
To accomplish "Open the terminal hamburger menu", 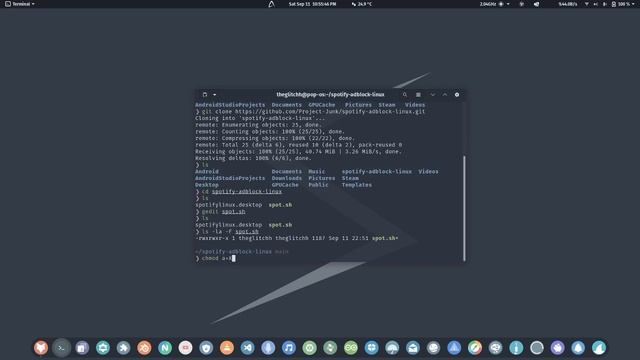I will pos(418,95).
